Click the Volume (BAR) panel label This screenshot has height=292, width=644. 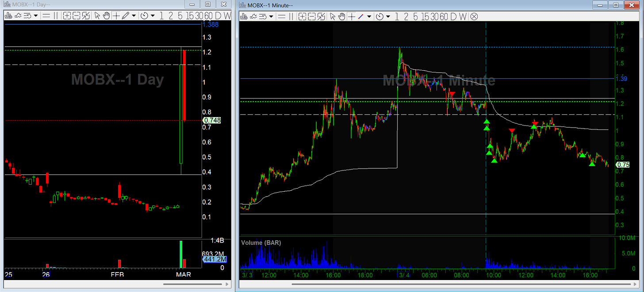tap(261, 243)
